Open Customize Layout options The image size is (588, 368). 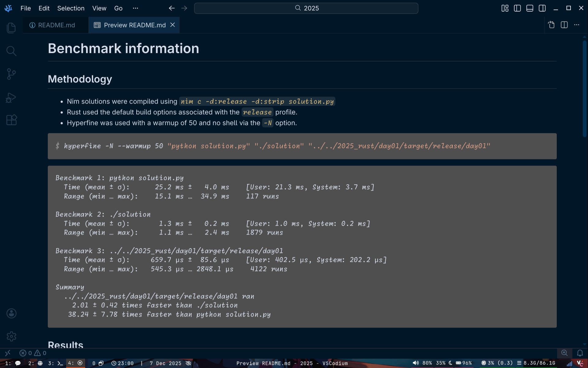[505, 8]
